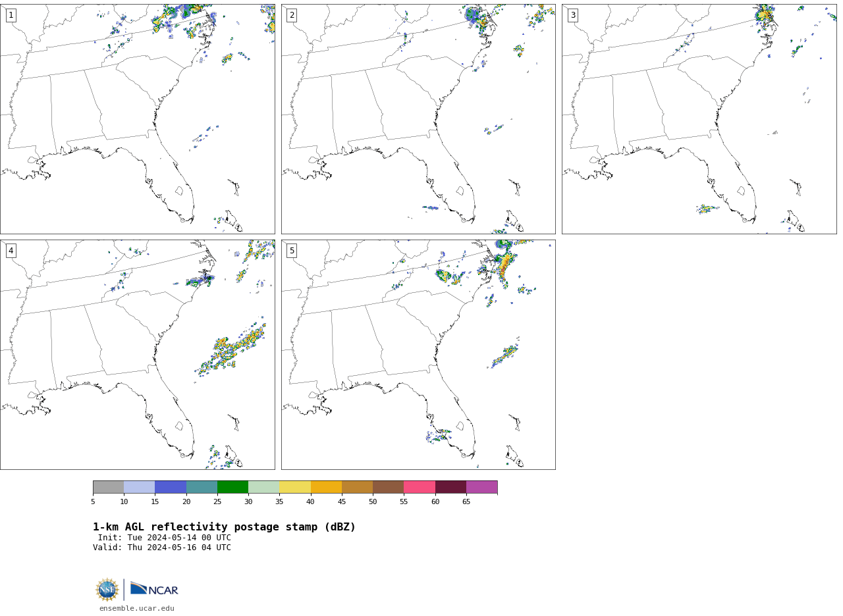This screenshot has width=843, height=616.
Task: Click the colorbar tick label 20
Action: 186,502
